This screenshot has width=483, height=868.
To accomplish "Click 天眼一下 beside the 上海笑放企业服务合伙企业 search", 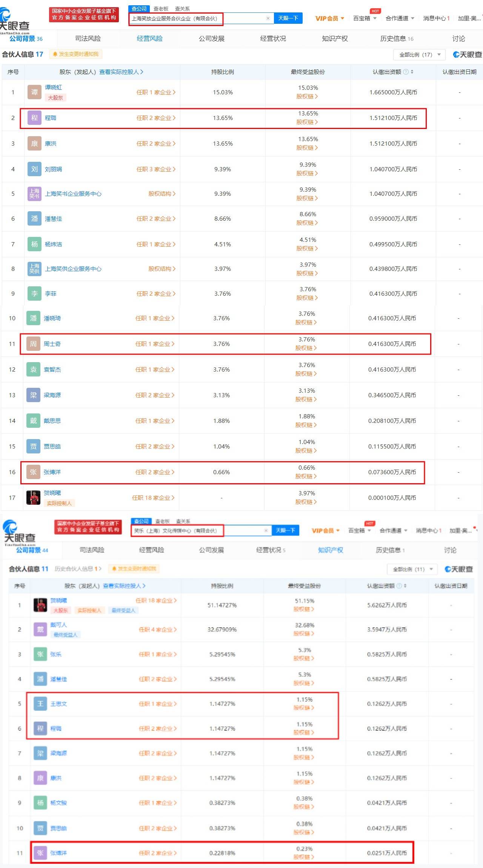I will [288, 18].
